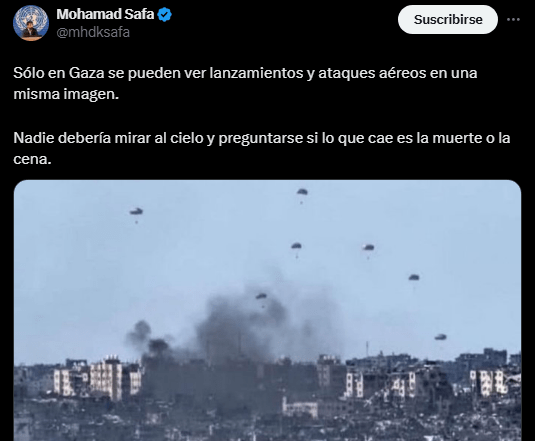This screenshot has height=441, width=535.
Task: Open Mohamad Safa's profile avatar
Action: pyautogui.click(x=31, y=23)
